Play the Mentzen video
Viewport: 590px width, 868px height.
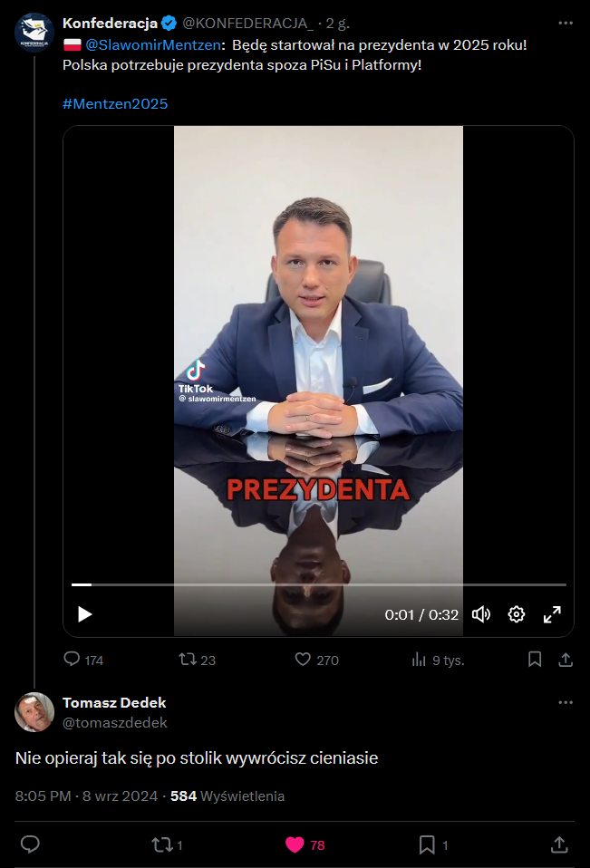[84, 614]
